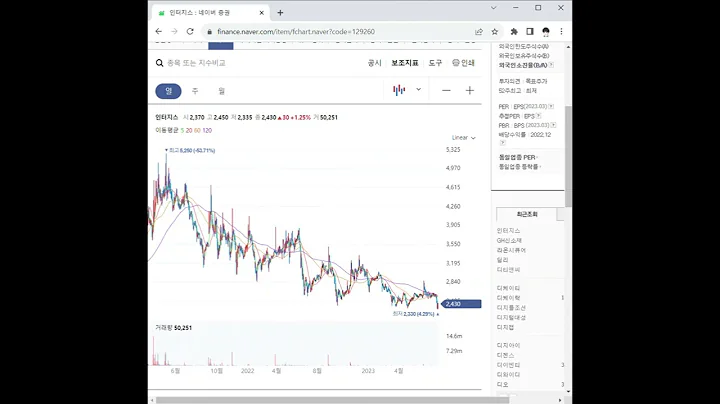This screenshot has width=720, height=404.
Task: Open the extensions puzzle icon
Action: pyautogui.click(x=514, y=32)
